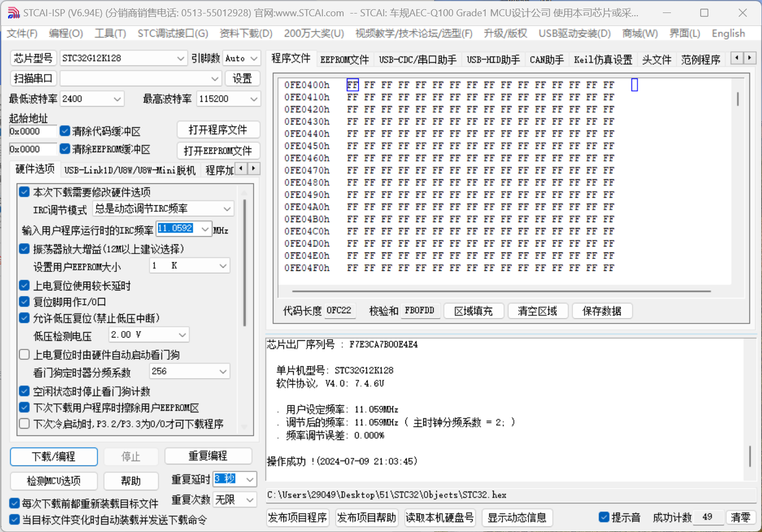Screen dimensions: 762x532
Task: Open the USB驱动安装(D) menu
Action: 574,34
